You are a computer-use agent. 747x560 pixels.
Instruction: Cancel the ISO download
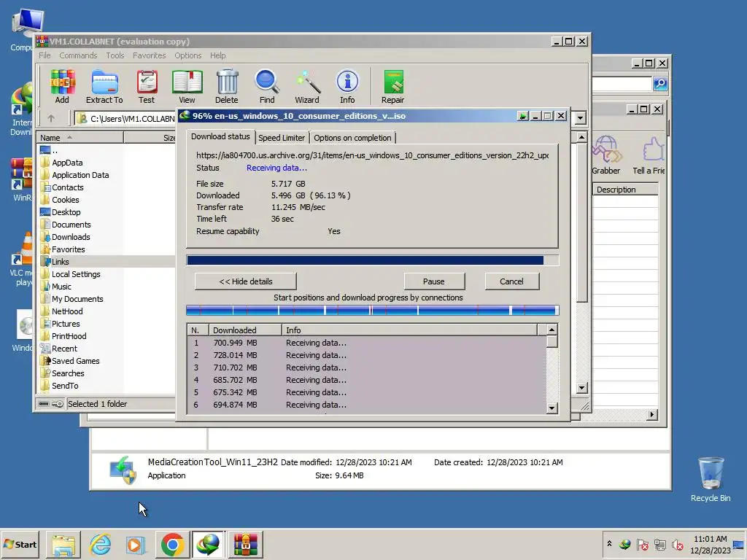click(x=511, y=281)
